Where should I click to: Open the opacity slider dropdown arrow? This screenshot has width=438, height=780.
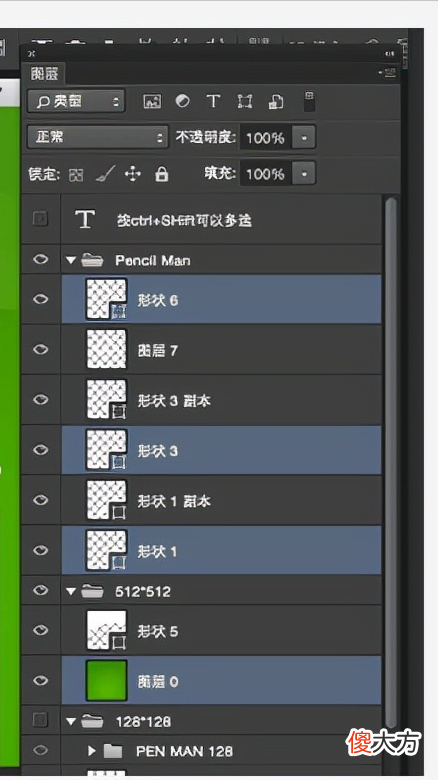coord(304,138)
